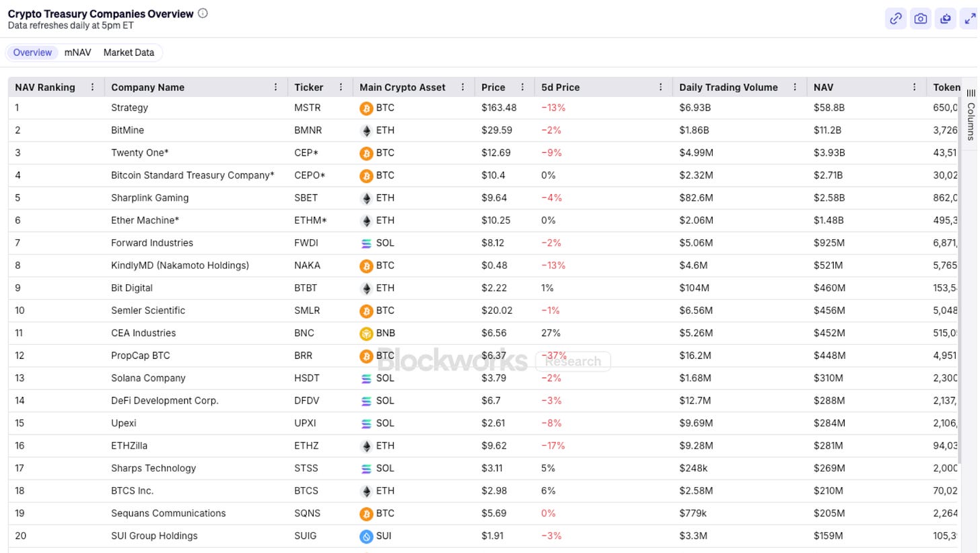Click NAV value $58.8B
The image size is (980, 553).
[x=829, y=108]
